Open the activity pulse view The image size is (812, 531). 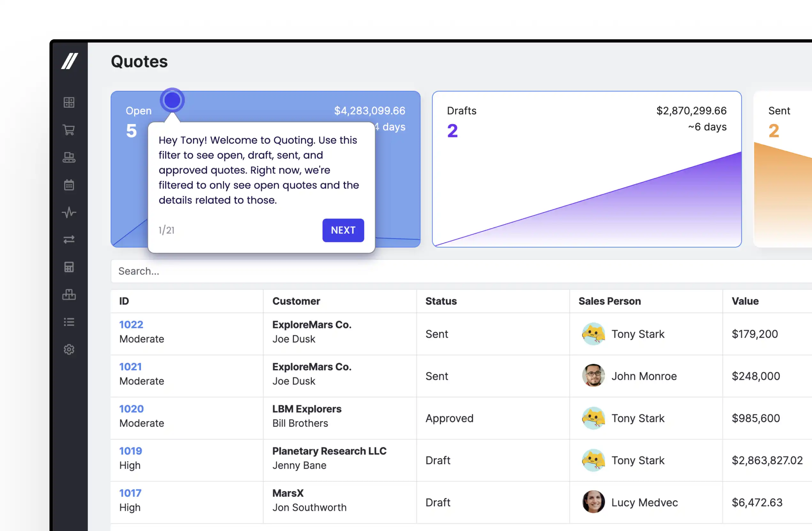[69, 212]
